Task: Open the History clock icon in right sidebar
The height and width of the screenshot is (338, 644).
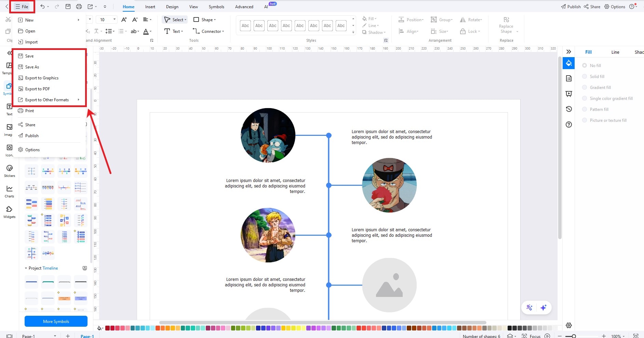Action: point(569,109)
